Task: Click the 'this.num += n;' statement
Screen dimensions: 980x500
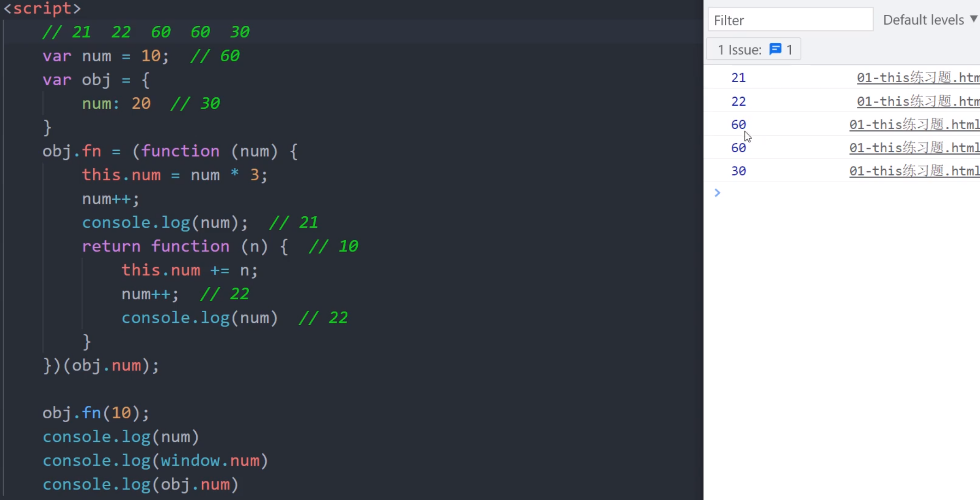Action: (x=189, y=270)
